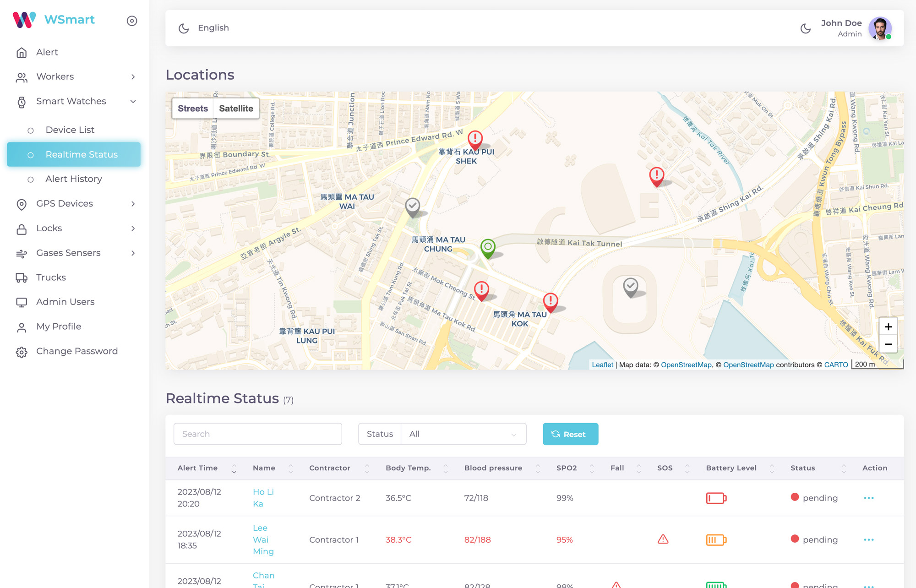Viewport: 916px width, 588px height.
Task: Open action menu dots for Lee Wai Ming
Action: [869, 539]
